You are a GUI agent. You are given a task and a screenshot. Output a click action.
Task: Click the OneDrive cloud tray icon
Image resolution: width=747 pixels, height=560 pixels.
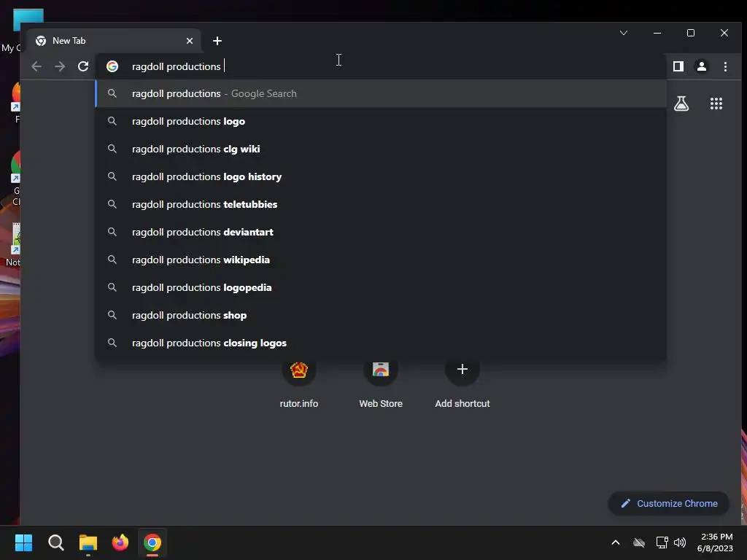click(x=639, y=542)
